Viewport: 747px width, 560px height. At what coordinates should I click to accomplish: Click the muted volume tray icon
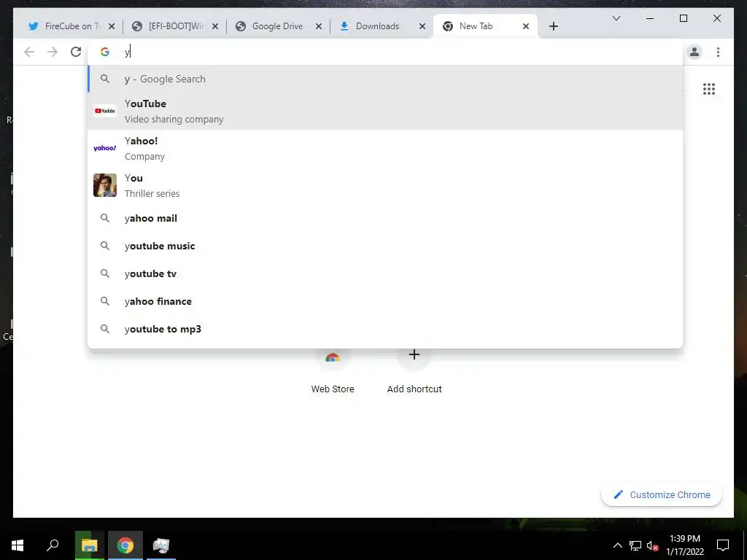(652, 545)
